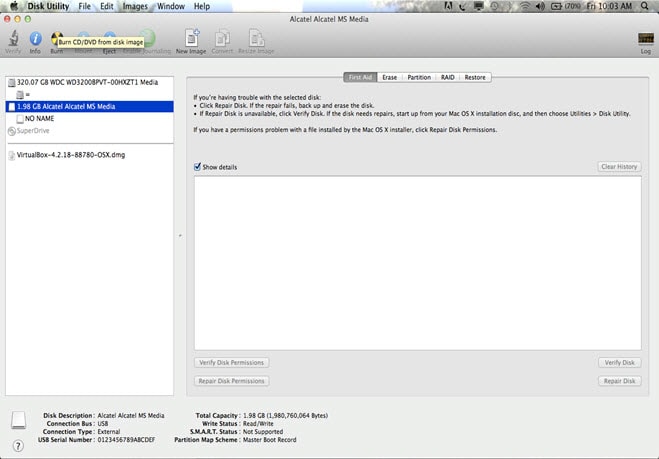659x459 pixels.
Task: Click the clock showing Fri 10:03 AM
Action: [x=609, y=6]
